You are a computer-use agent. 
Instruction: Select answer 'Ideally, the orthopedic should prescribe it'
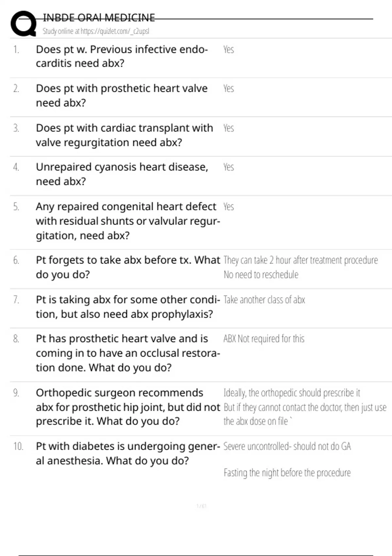[291, 393]
